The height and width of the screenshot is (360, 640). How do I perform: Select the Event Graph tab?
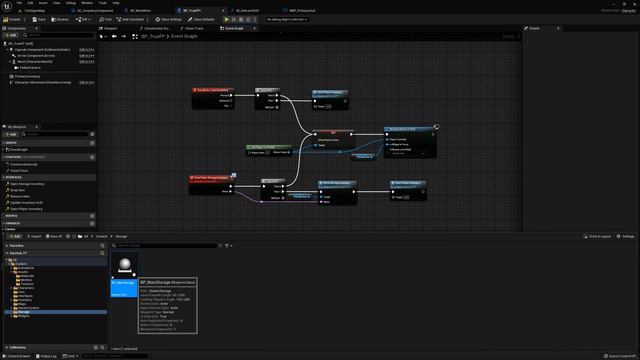232,29
